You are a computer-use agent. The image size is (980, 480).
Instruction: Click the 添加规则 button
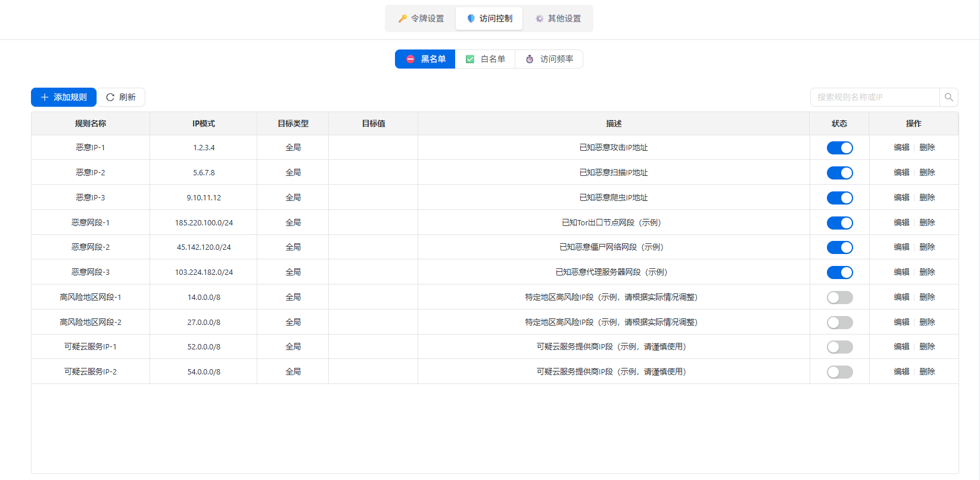click(x=64, y=97)
